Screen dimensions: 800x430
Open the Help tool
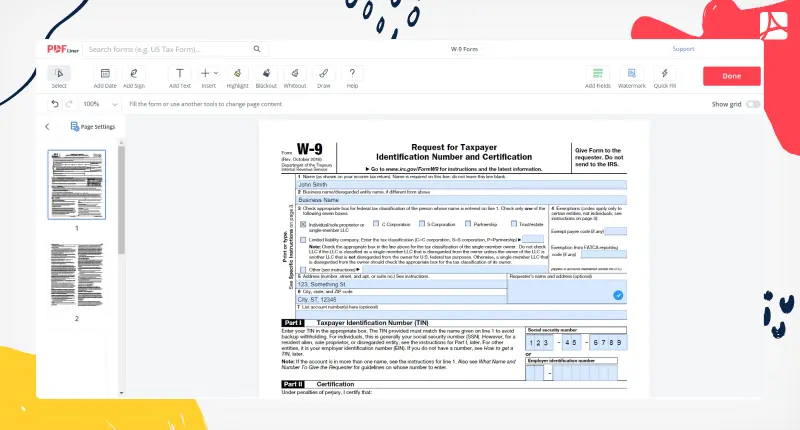(352, 77)
